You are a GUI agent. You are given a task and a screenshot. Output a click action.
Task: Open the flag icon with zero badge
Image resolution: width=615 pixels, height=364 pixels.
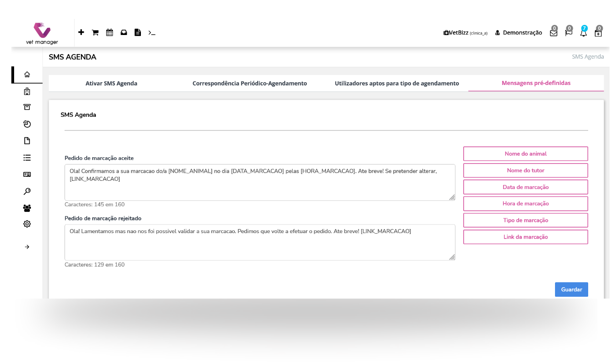[568, 33]
